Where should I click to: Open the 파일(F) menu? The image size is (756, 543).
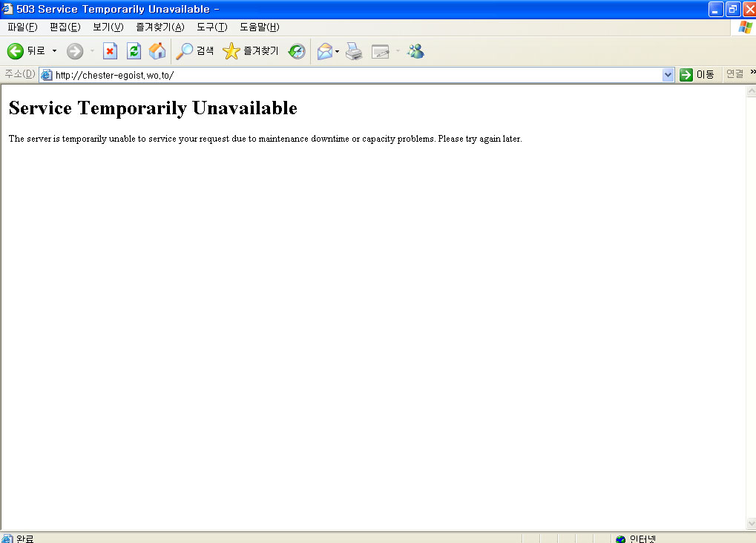(22, 27)
